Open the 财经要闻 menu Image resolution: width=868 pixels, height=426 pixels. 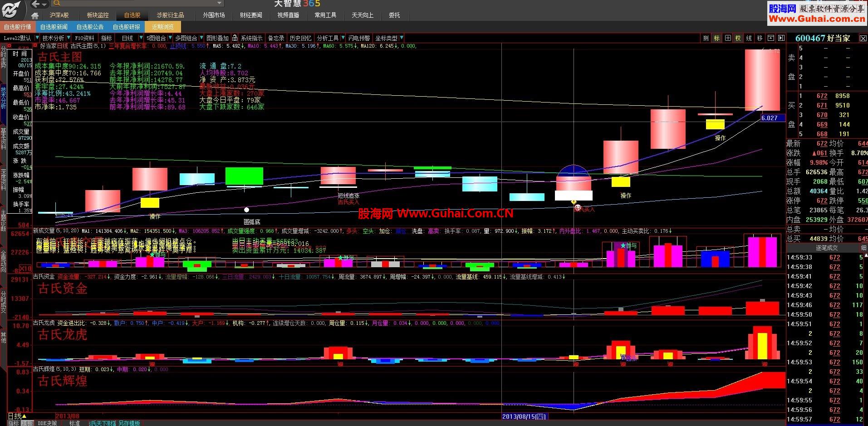251,15
